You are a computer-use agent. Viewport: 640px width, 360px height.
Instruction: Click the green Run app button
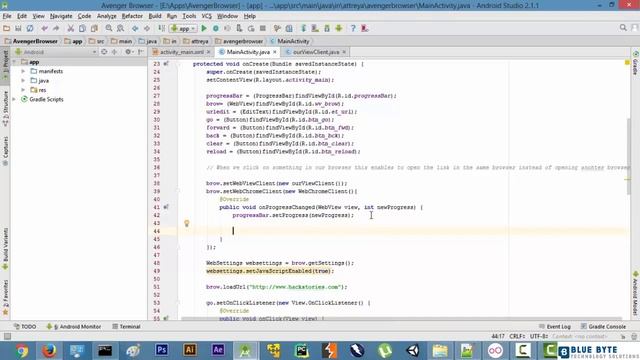tap(204, 29)
